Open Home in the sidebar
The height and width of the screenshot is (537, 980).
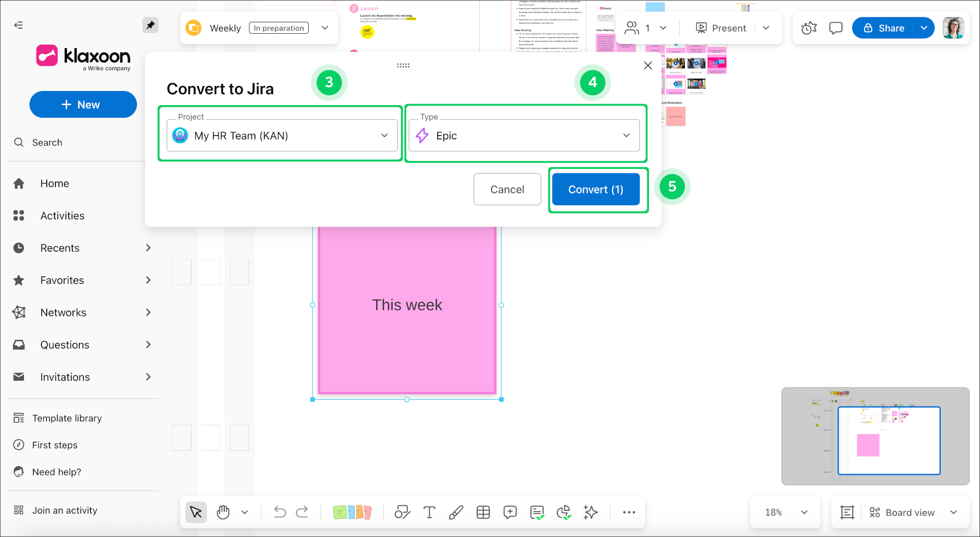(x=54, y=184)
